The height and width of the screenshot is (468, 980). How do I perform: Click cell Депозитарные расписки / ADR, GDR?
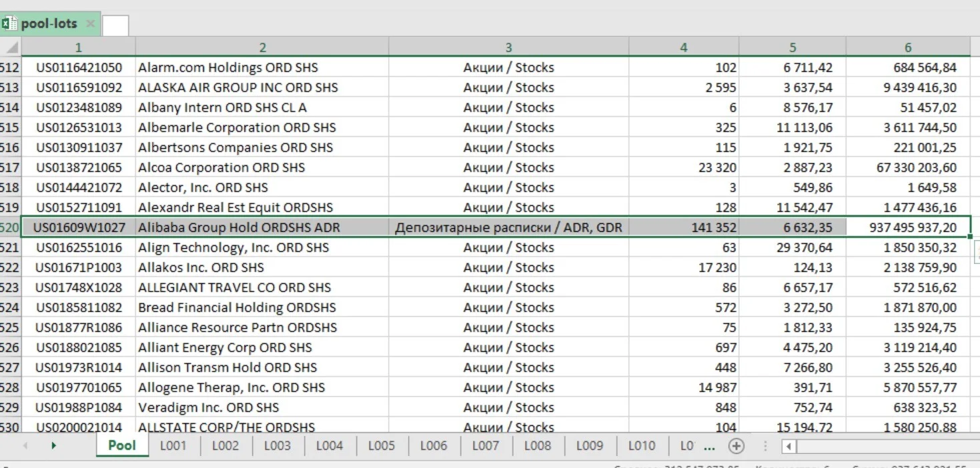tap(508, 227)
